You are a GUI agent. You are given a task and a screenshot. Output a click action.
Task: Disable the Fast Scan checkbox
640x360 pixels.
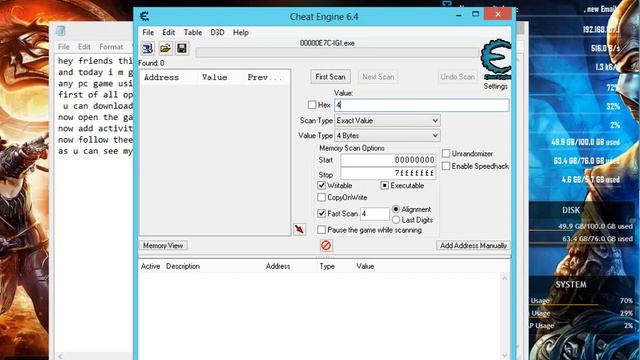click(x=322, y=213)
